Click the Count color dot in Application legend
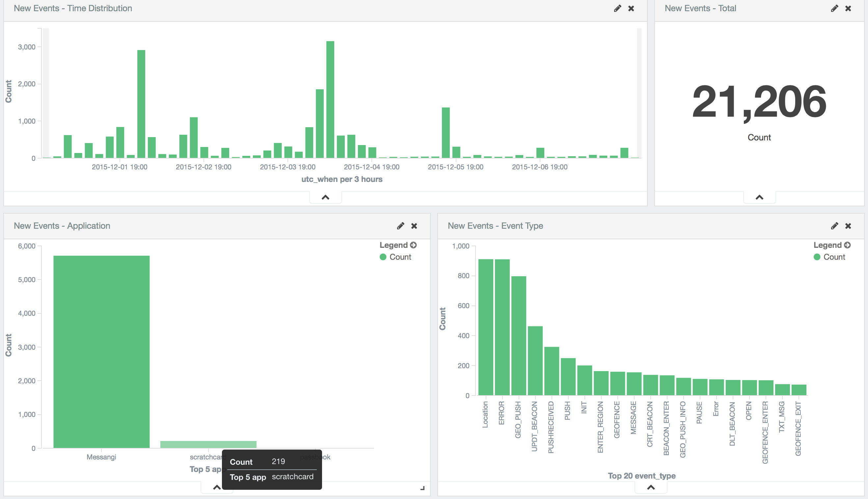The height and width of the screenshot is (499, 868). tap(383, 257)
